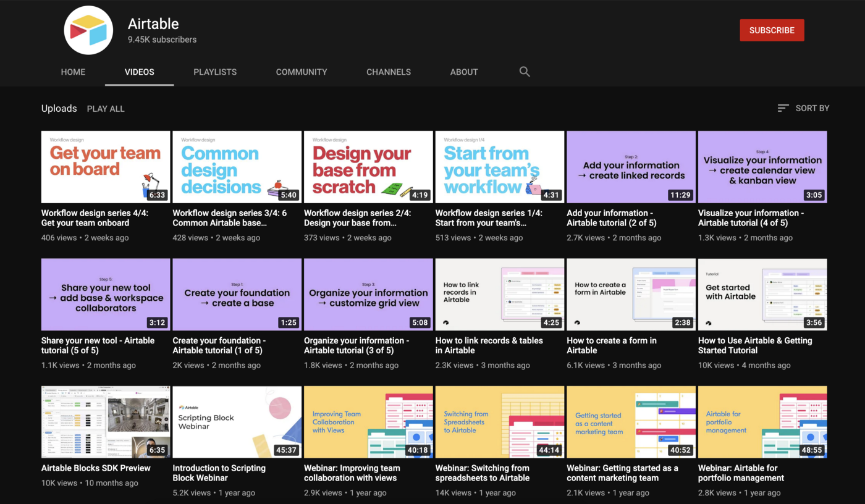Click 'How to Use Airtable & Getting Started' title
865x504 pixels.
click(755, 345)
